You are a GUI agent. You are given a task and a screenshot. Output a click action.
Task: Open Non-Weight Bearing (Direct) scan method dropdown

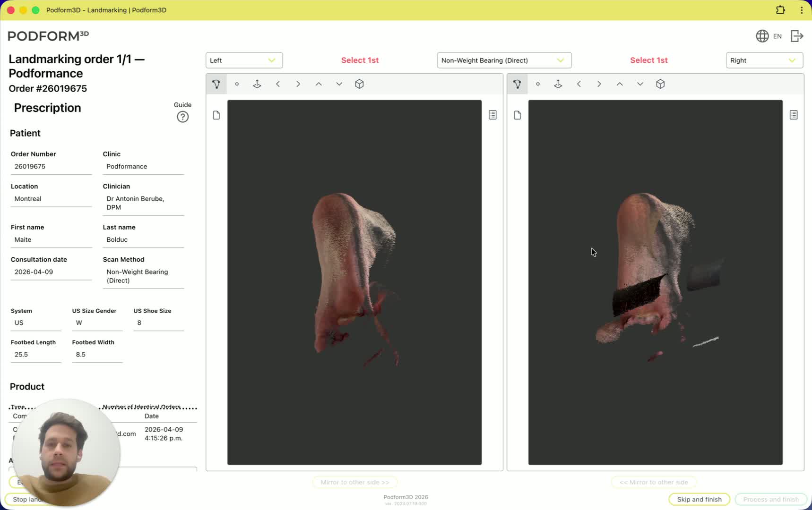pos(504,60)
